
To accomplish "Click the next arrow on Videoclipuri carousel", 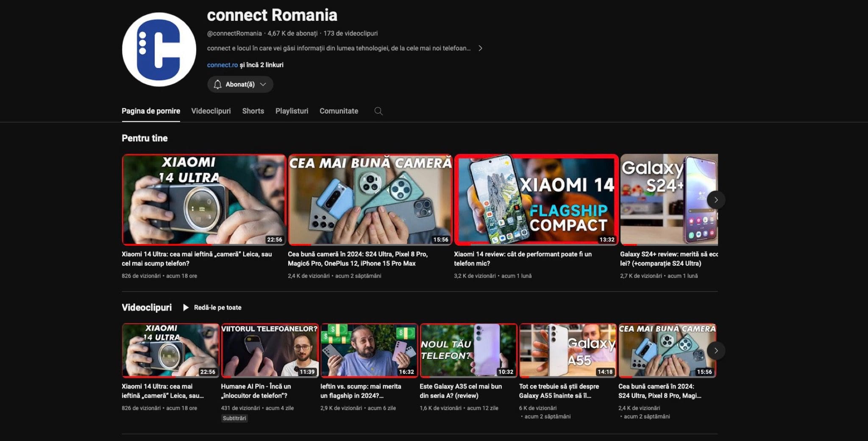I will click(716, 351).
